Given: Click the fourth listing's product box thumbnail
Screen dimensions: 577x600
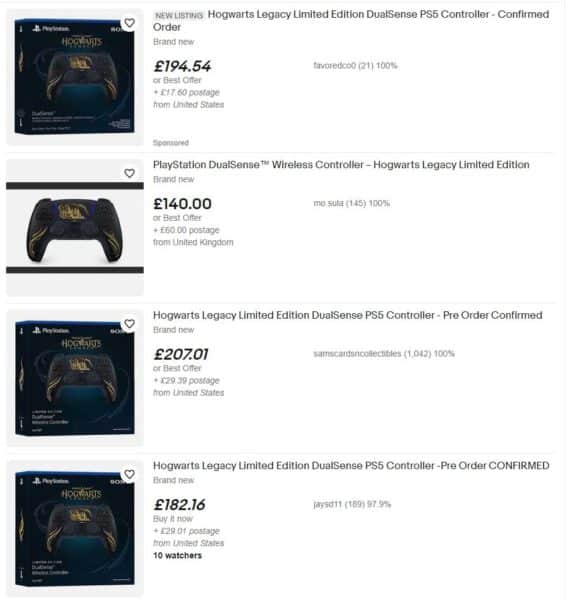Looking at the screenshot, I should [75, 529].
